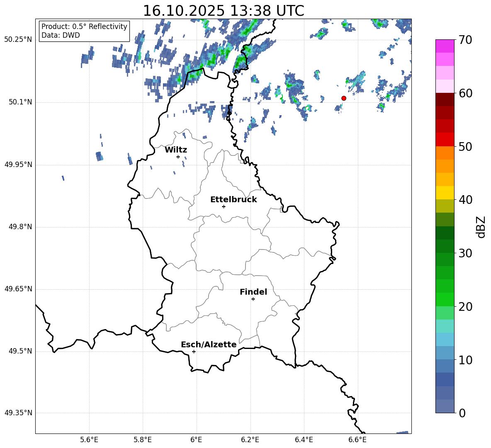
Task: Click the yellow colorbar segment at 40
Action: (x=445, y=193)
